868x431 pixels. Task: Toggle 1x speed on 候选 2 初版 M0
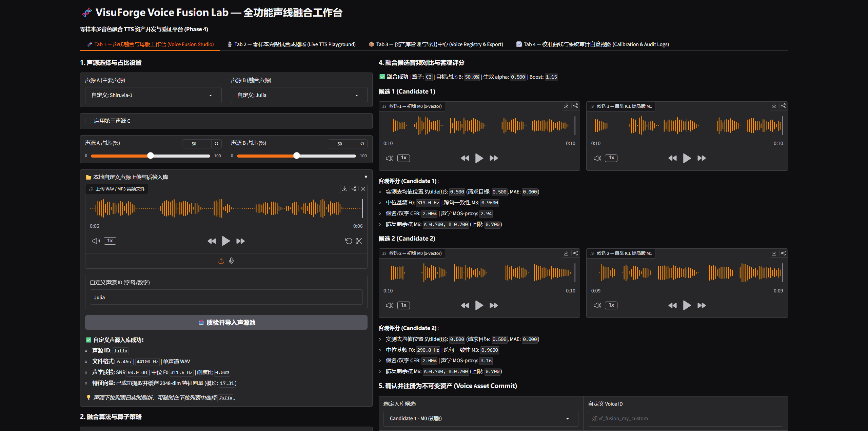(x=403, y=305)
